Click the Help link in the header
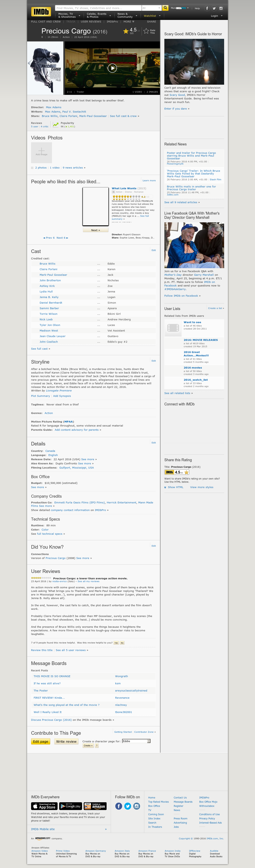255x868 pixels. coord(197,8)
